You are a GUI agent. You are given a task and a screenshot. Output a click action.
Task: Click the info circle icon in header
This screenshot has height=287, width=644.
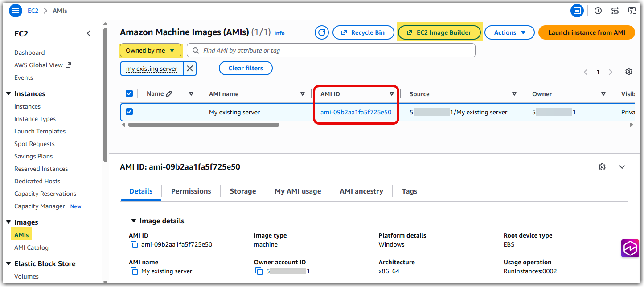point(598,11)
